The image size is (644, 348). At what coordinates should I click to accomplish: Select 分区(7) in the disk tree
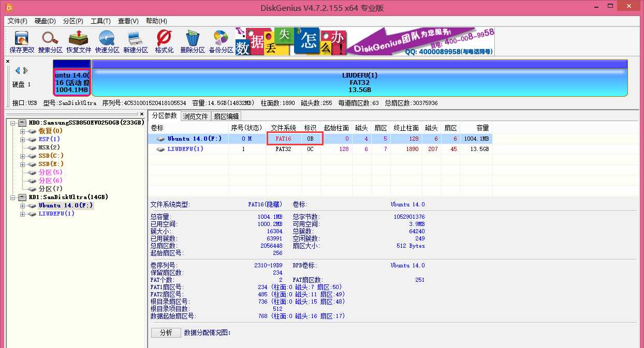click(51, 189)
